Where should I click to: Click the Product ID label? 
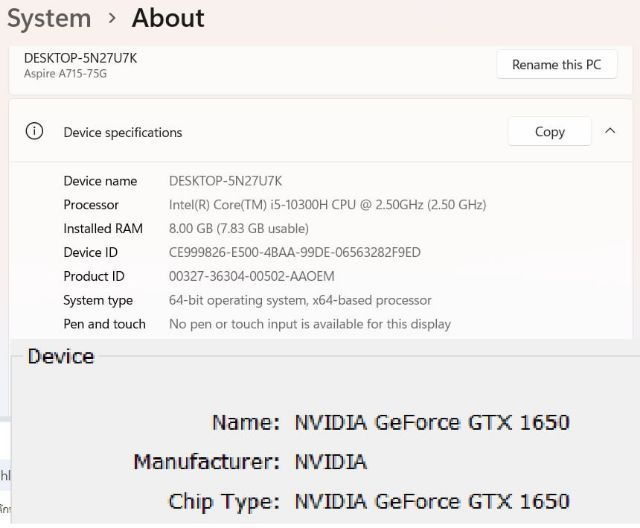point(94,276)
